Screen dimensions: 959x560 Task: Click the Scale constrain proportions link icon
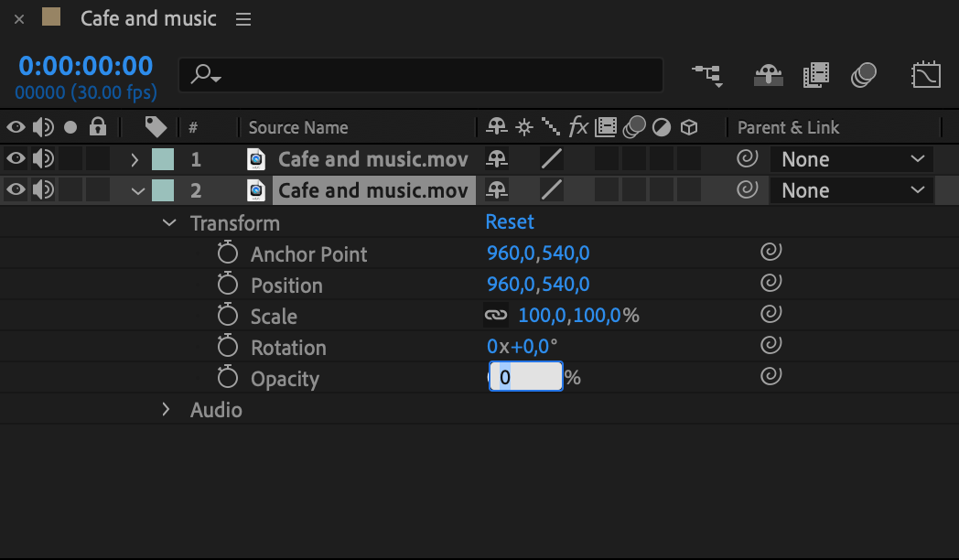pos(495,316)
